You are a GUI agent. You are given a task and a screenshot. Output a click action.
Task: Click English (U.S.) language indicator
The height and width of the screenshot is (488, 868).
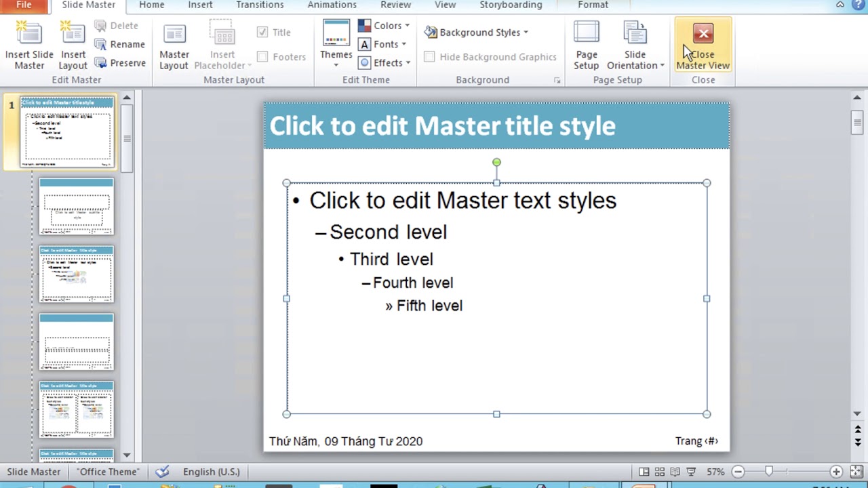(211, 472)
